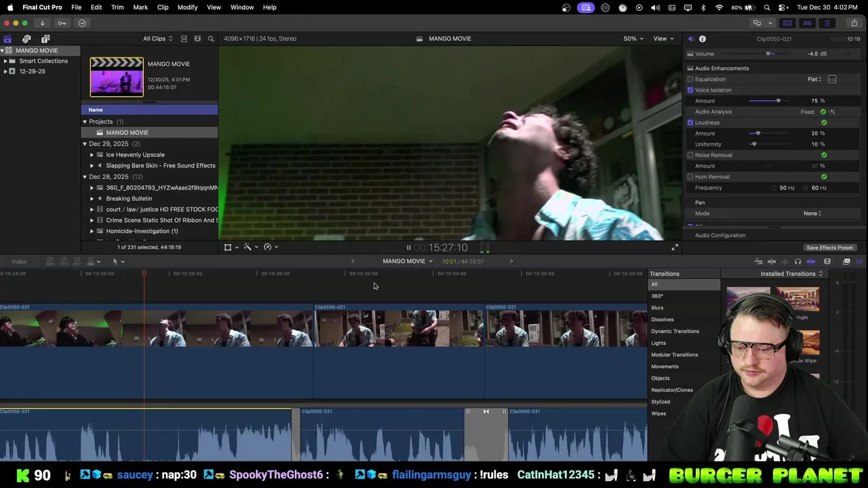Click the Share export toolbar button
868x488 pixels.
[854, 23]
